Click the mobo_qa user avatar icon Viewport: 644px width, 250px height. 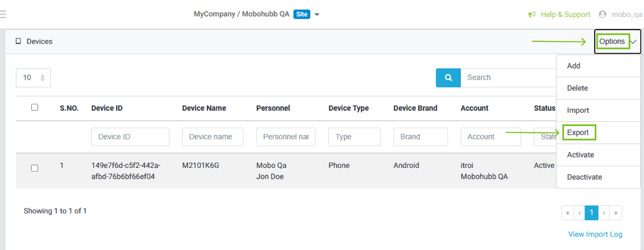click(x=602, y=14)
